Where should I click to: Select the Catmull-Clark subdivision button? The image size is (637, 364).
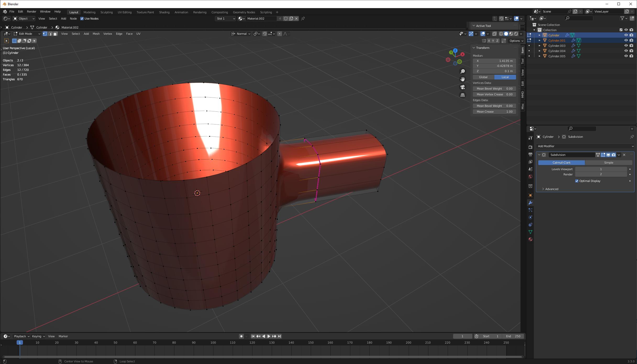click(x=561, y=163)
